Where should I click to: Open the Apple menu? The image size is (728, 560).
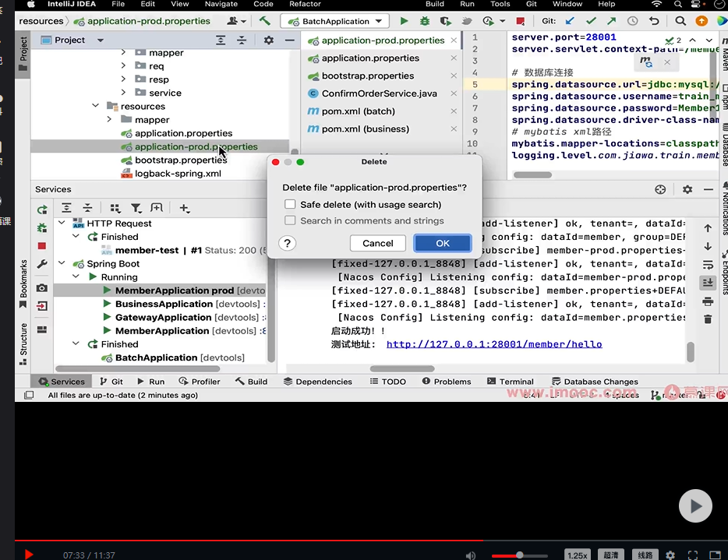[x=31, y=4]
